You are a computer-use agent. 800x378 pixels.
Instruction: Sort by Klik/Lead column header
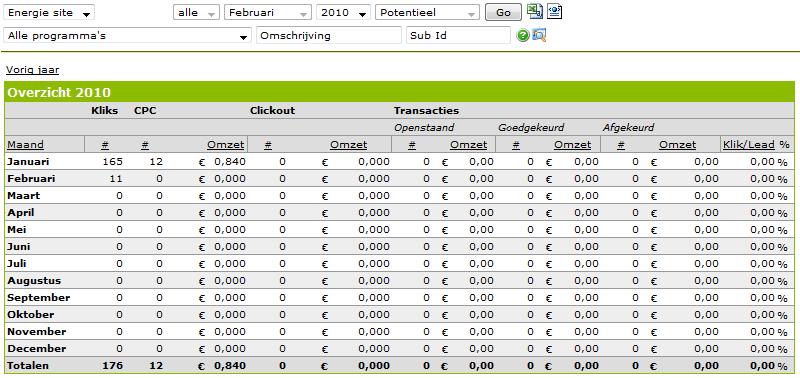click(748, 145)
